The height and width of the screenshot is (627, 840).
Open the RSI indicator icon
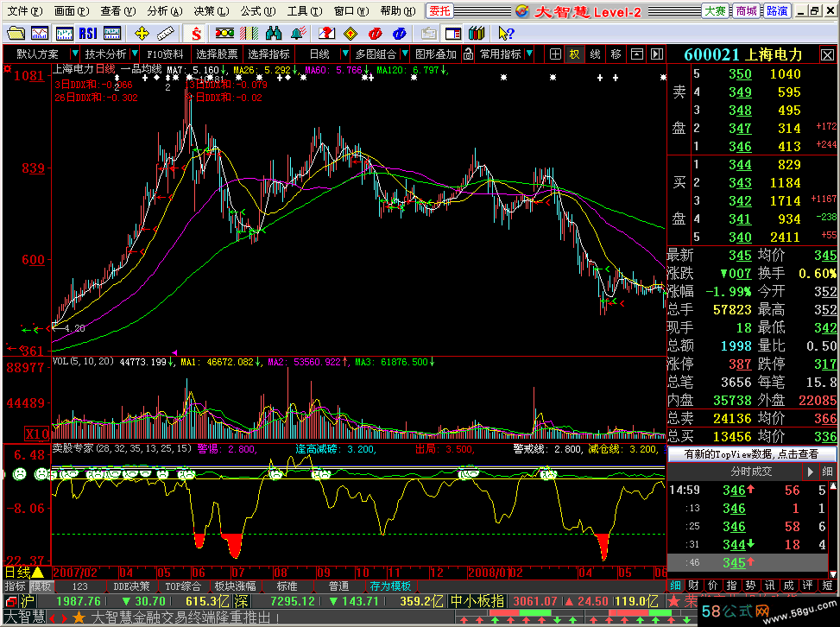[88, 34]
